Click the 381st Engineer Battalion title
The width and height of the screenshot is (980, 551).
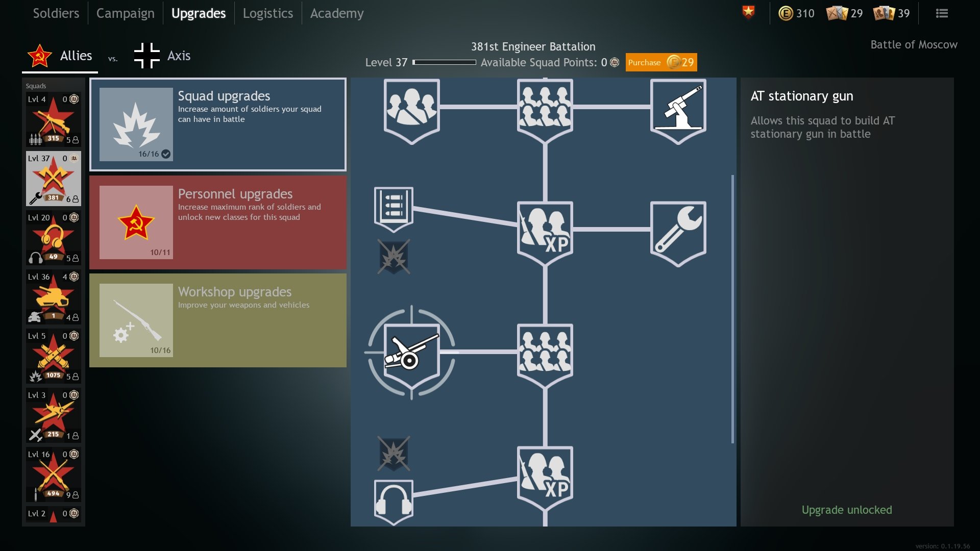533,46
